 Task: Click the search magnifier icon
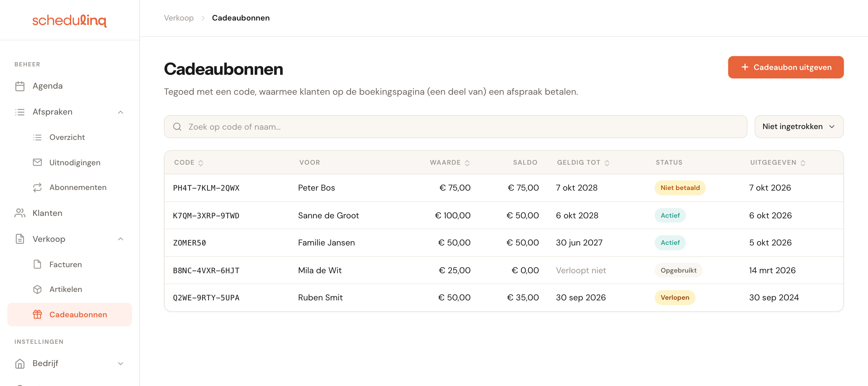coord(177,127)
